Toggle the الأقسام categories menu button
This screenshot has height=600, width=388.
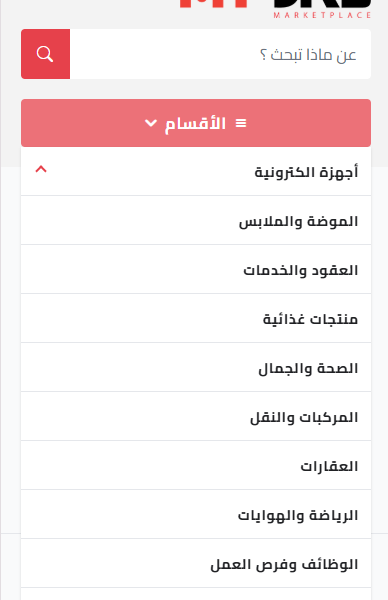tap(196, 123)
